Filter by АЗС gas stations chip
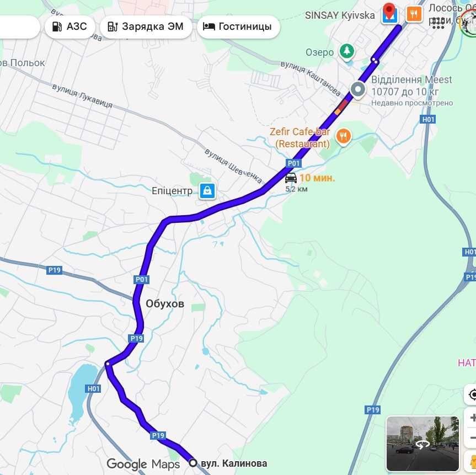 [x=70, y=26]
